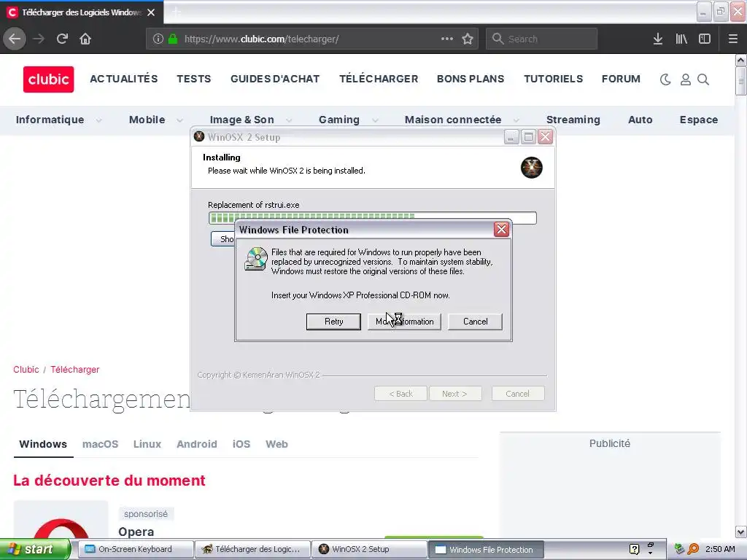
Task: Click the Firefox forward arrow
Action: (x=39, y=39)
